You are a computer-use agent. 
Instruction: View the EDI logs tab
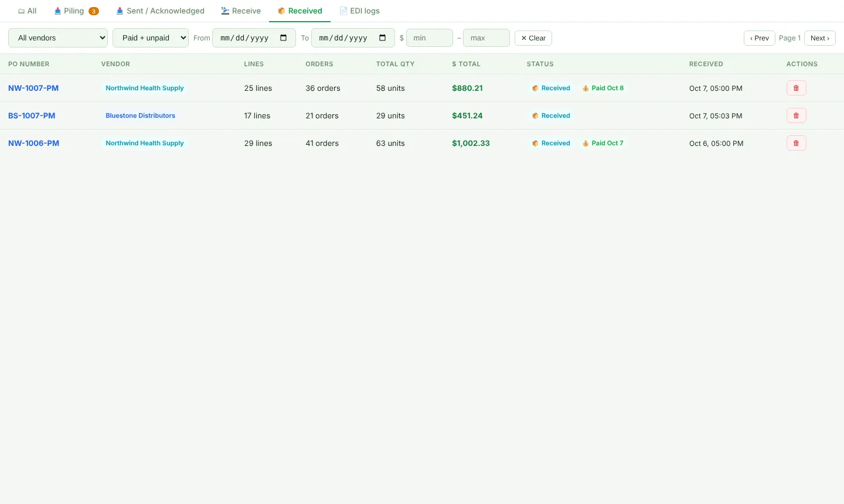360,11
